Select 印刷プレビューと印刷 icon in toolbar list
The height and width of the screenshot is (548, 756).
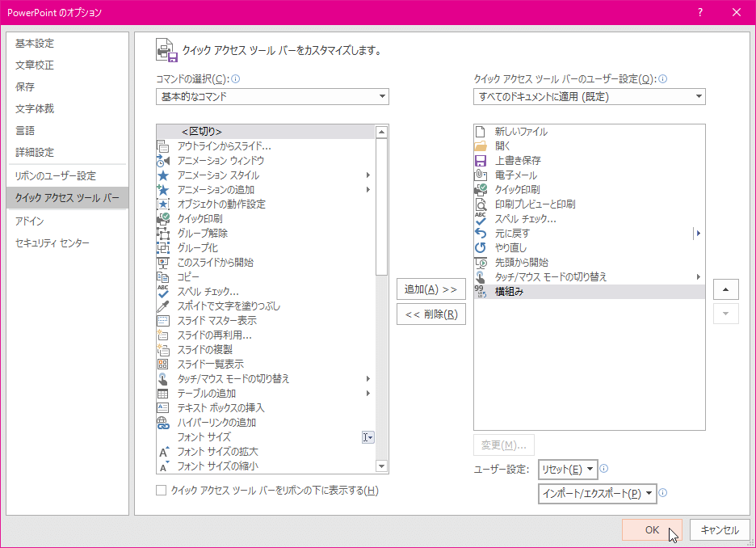tap(481, 204)
